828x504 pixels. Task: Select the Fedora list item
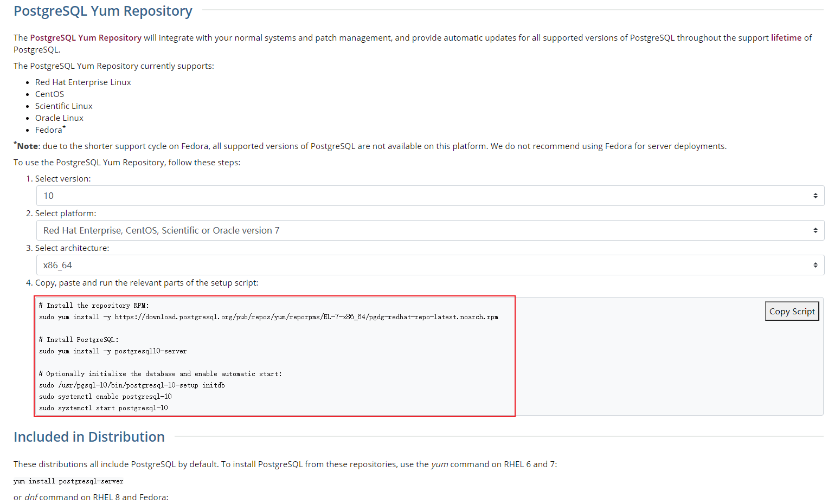click(x=50, y=130)
